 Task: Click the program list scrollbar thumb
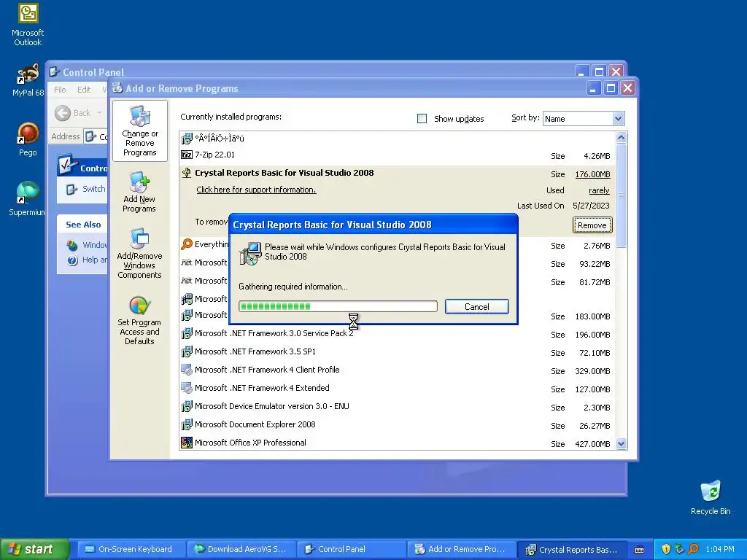[621, 195]
